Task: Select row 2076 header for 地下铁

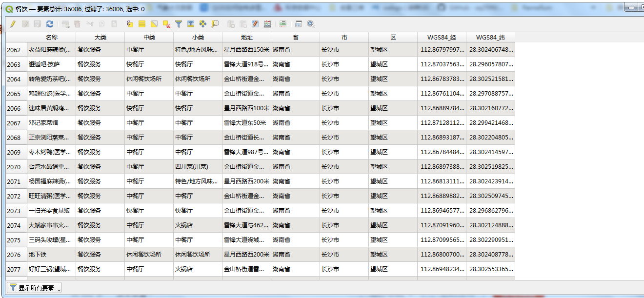Action: 14,255
